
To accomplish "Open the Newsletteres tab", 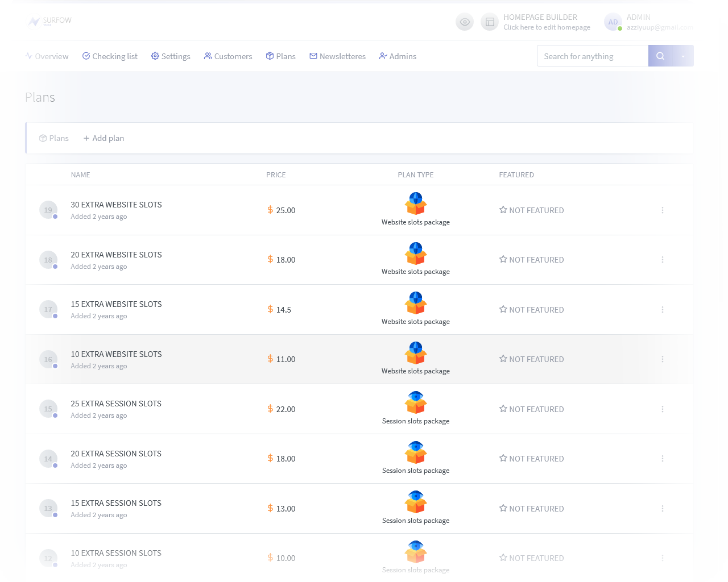I will pos(337,56).
